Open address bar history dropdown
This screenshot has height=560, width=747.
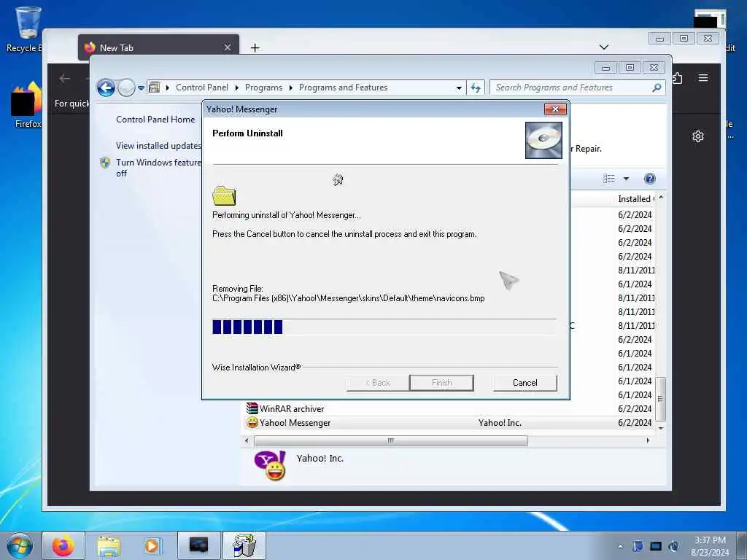click(459, 88)
